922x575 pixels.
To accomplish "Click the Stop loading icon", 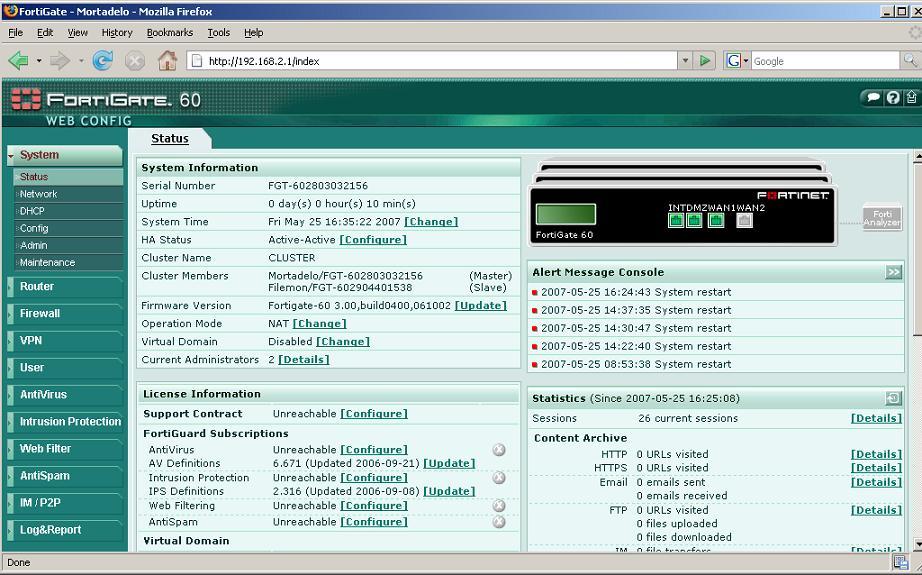I will click(x=135, y=61).
